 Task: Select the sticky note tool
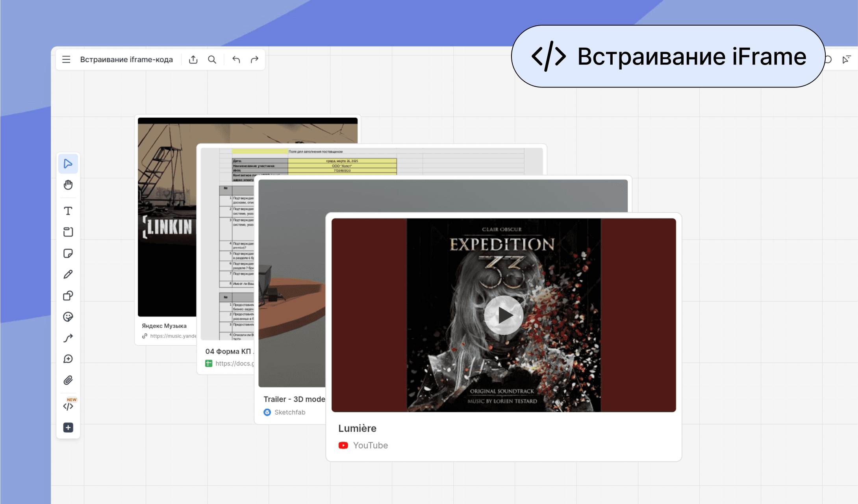click(68, 253)
